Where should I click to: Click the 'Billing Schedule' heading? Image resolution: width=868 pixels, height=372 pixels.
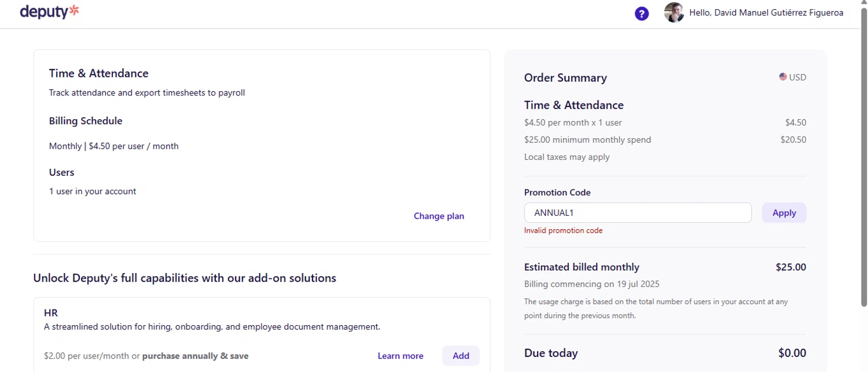pyautogui.click(x=86, y=121)
